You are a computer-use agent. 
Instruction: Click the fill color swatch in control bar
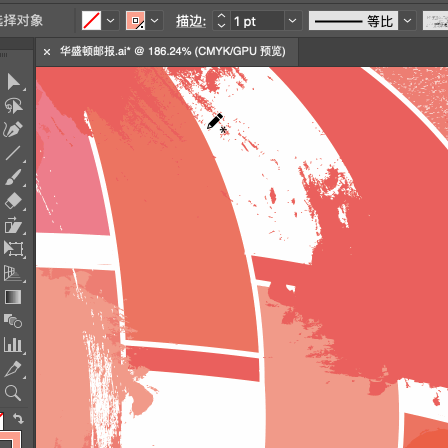[91, 21]
